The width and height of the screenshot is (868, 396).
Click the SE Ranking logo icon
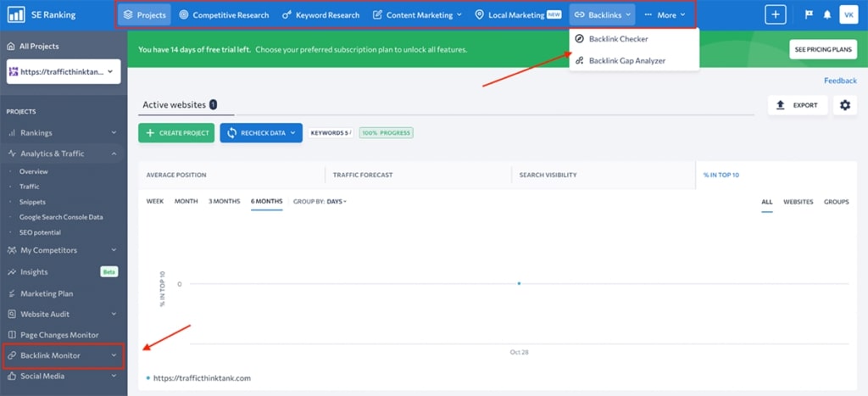(15, 15)
